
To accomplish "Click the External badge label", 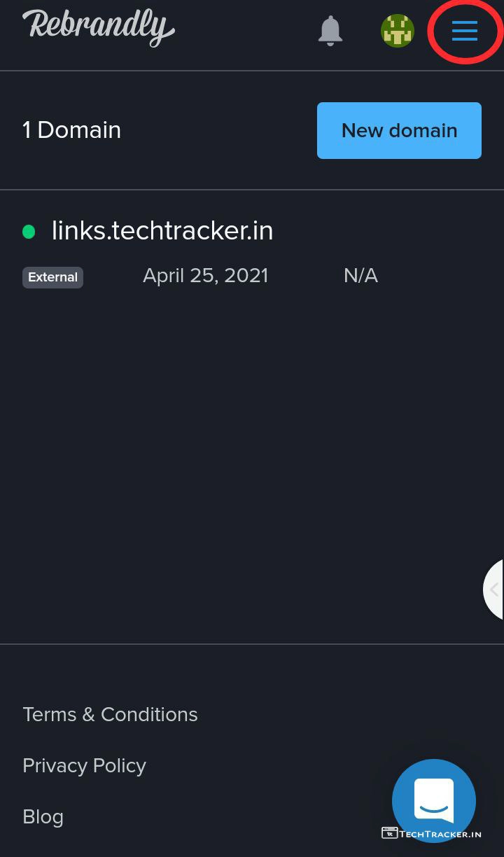I will pos(52,277).
